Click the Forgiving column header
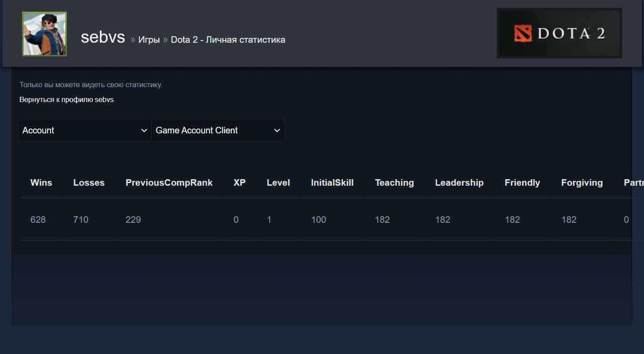644x354 pixels. 582,183
